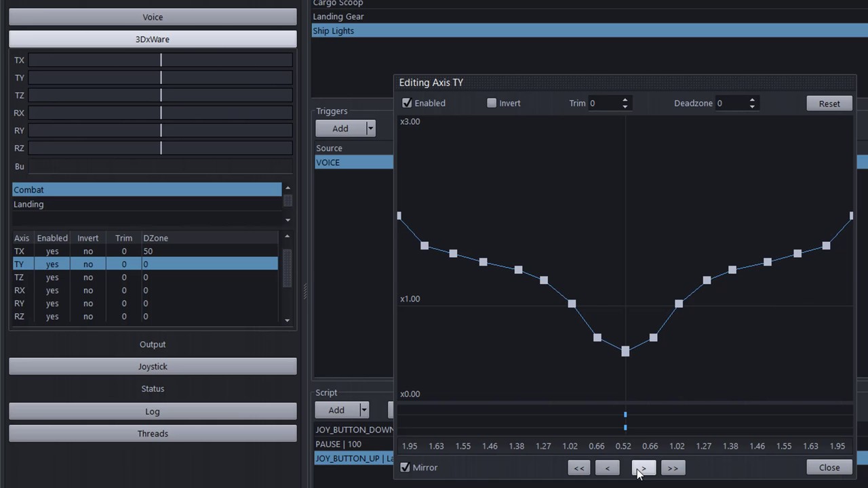Click the TX DZone value 50

148,251
